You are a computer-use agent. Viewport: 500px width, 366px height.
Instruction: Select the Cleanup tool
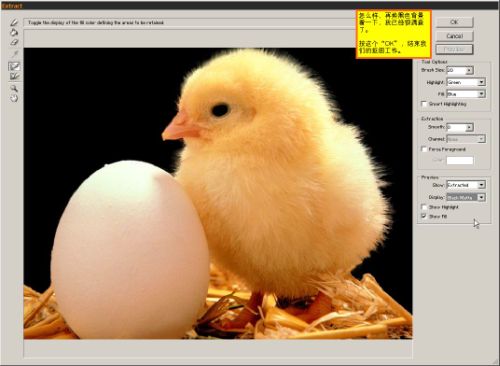[x=14, y=66]
